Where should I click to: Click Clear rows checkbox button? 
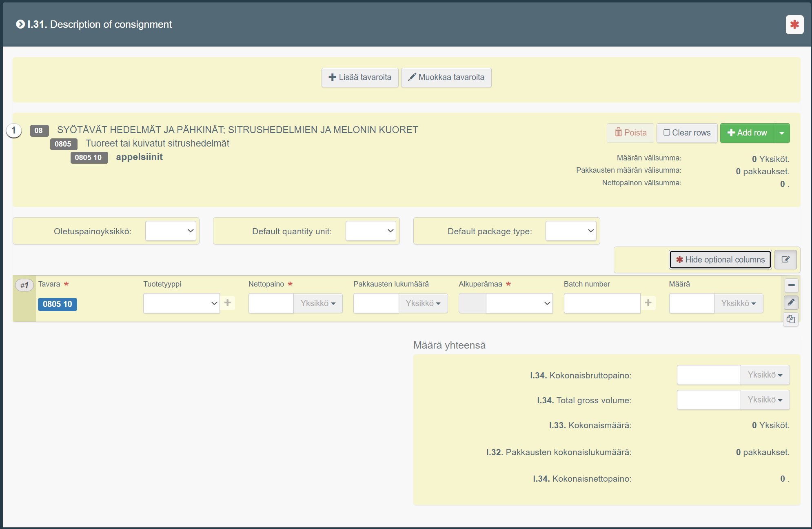pos(687,133)
